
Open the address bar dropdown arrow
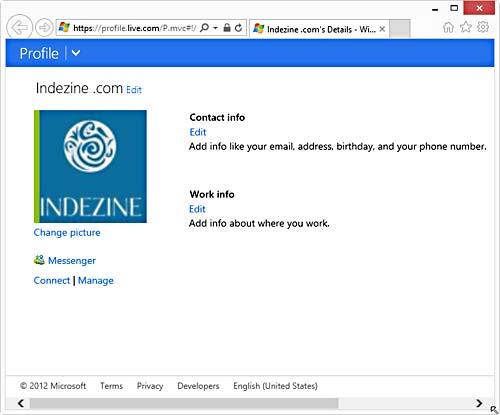[215, 28]
